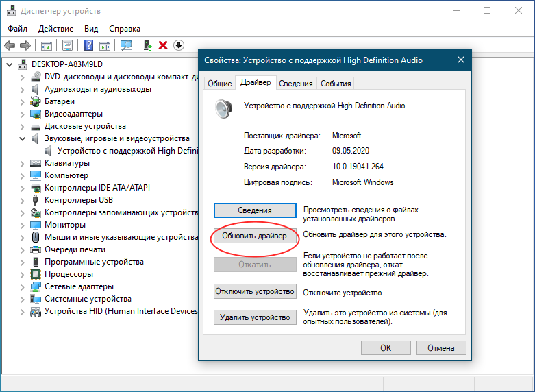
Task: Click the driver date 09.05.2020
Action: click(351, 151)
